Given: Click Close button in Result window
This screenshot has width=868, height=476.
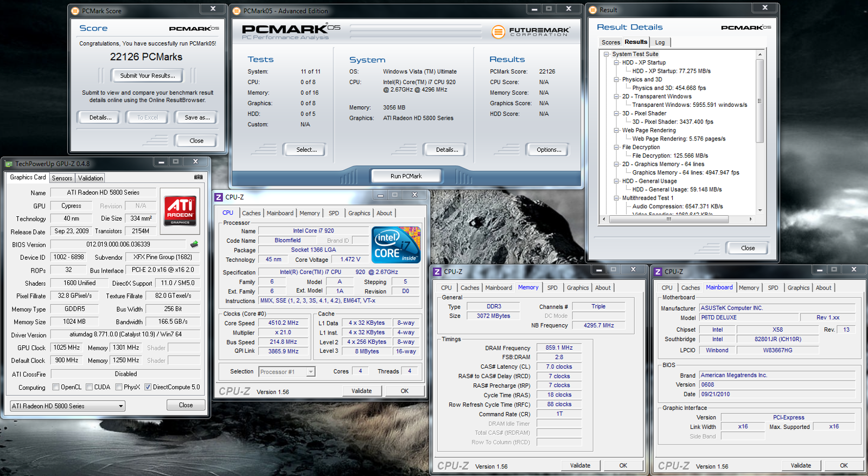Looking at the screenshot, I should click(x=748, y=248).
